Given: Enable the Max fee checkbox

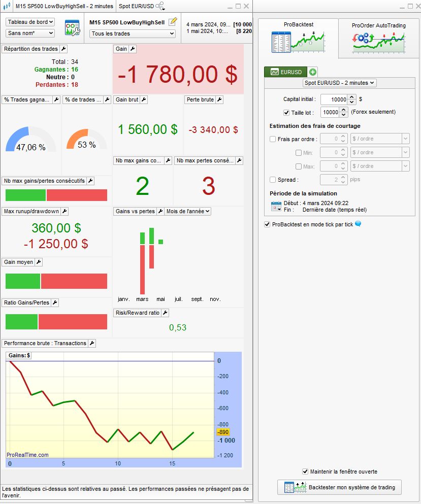Looking at the screenshot, I should [299, 166].
